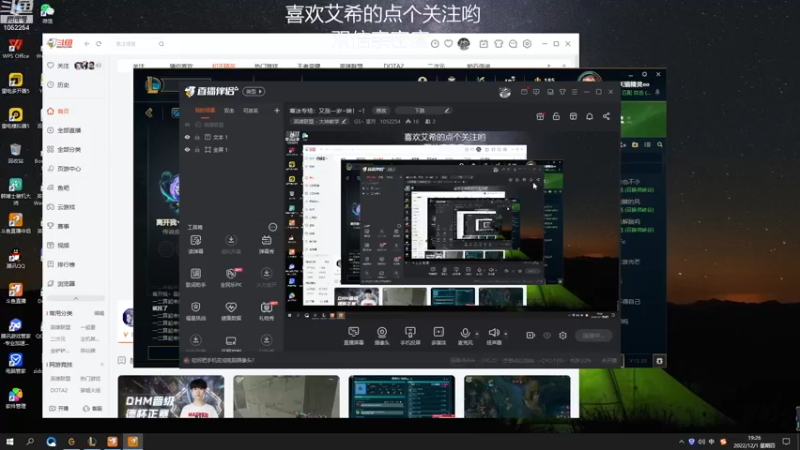
Task: Open the 礼物秀 tool
Action: click(x=266, y=311)
